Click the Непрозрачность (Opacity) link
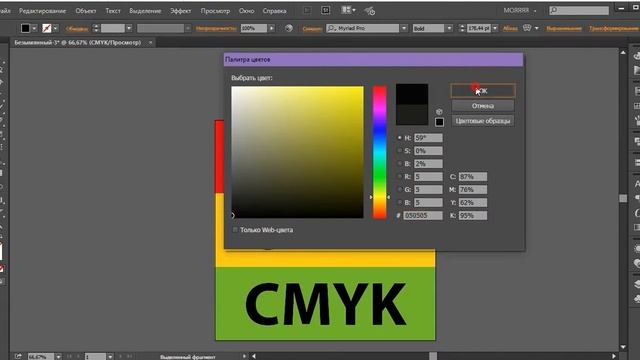 [216, 28]
